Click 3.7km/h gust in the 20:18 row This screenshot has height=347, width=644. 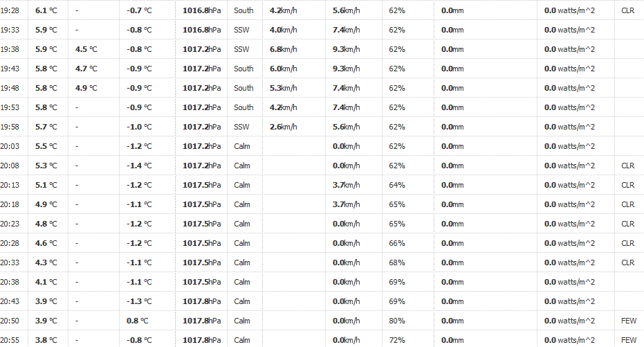(x=347, y=204)
